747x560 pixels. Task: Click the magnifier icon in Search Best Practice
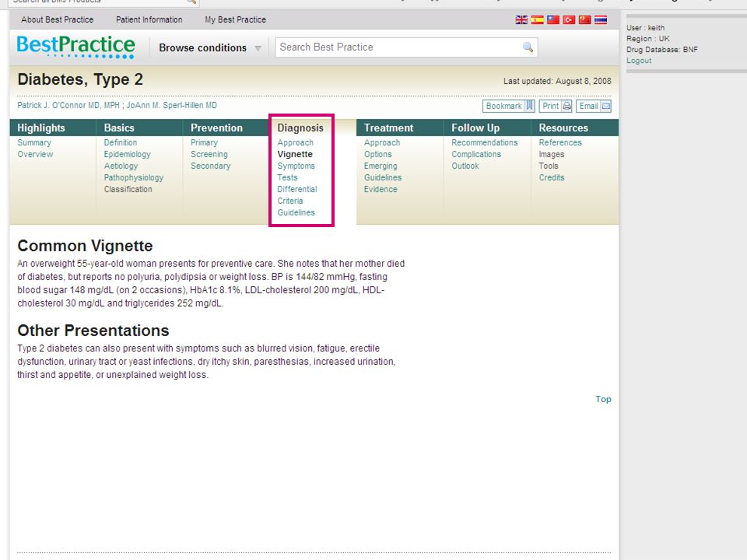click(528, 47)
